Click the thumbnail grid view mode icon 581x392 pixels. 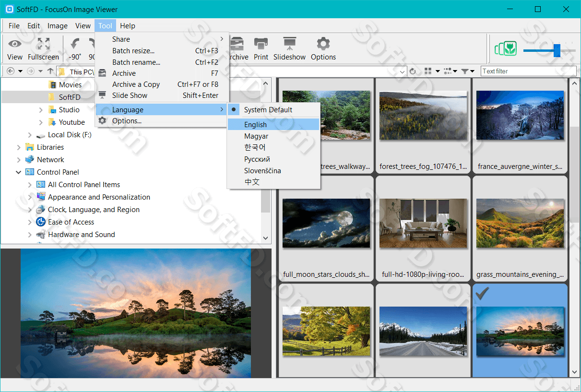pyautogui.click(x=428, y=71)
